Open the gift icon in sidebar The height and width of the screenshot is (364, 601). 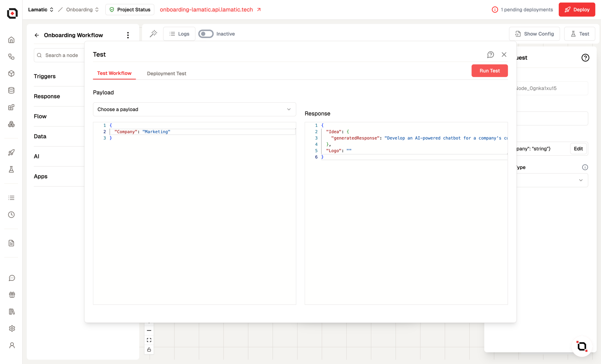(12, 295)
